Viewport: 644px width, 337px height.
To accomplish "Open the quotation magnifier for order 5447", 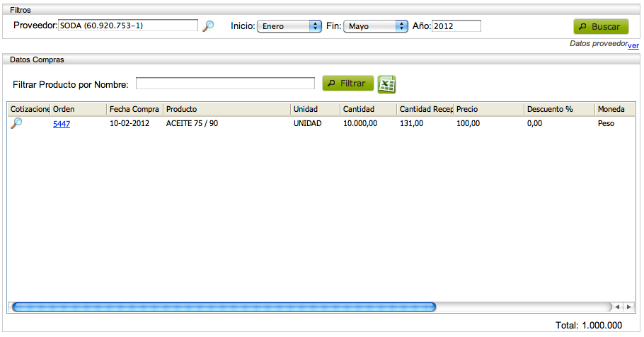I will click(16, 123).
